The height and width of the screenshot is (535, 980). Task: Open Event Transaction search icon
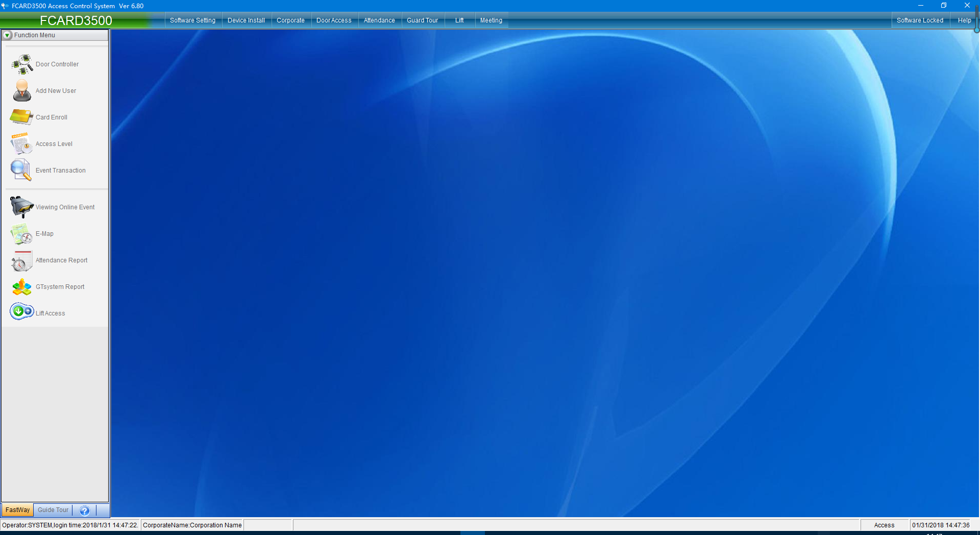(x=21, y=170)
